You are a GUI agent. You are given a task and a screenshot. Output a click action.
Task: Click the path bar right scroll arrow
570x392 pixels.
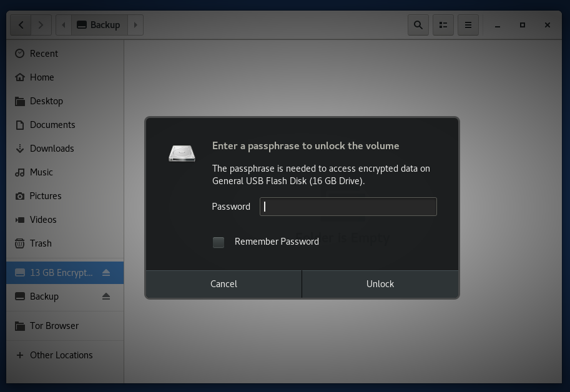[x=135, y=25]
